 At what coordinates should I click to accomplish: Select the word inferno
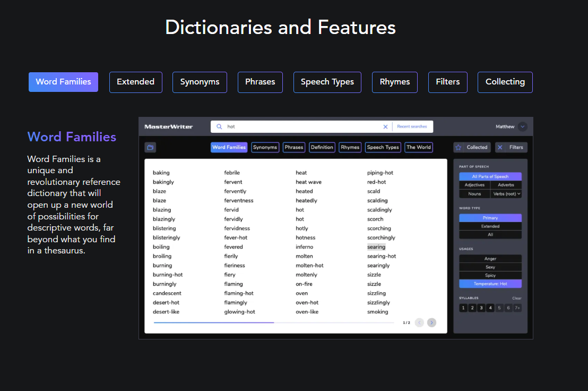pyautogui.click(x=304, y=247)
